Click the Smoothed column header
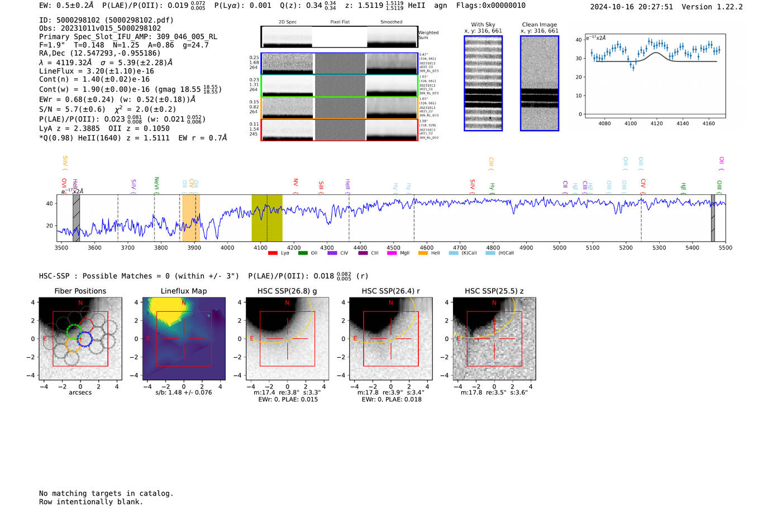Screen dimensions: 782x532 tap(391, 22)
